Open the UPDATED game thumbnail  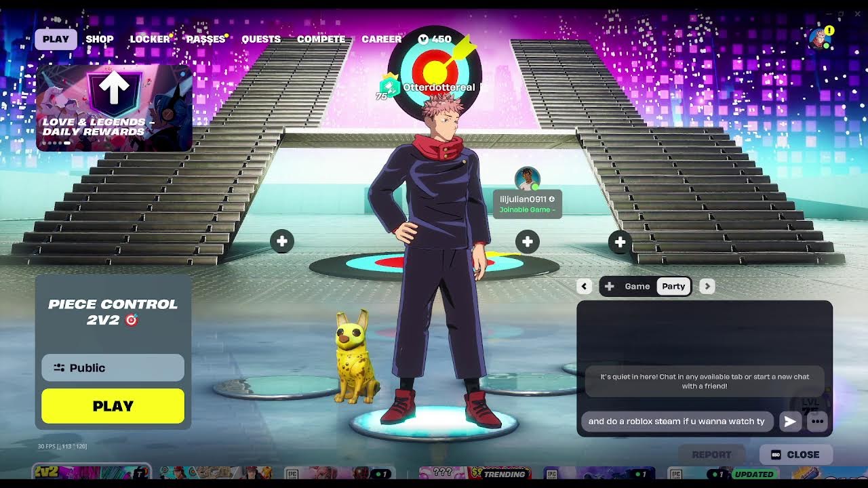pos(724,473)
